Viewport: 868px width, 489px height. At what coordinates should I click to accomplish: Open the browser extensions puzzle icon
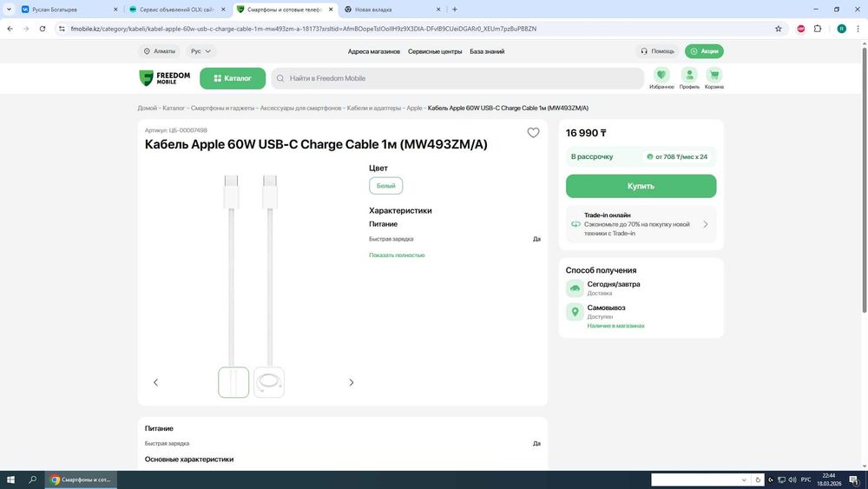818,29
